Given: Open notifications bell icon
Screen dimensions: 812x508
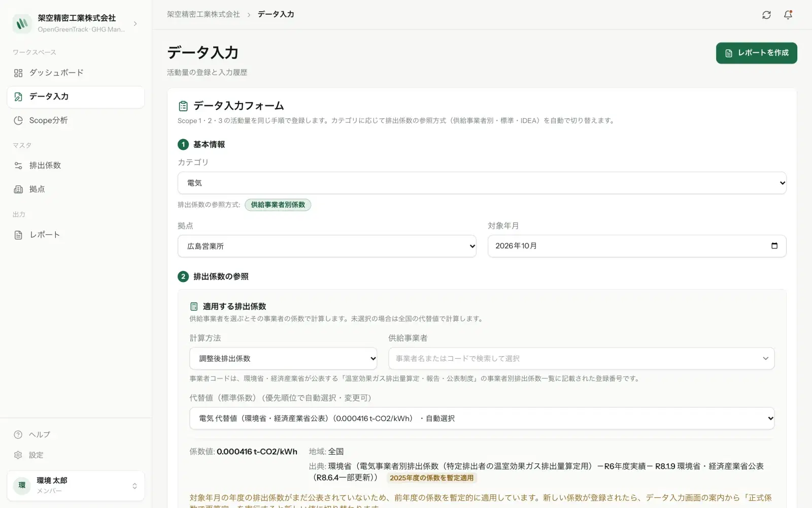Looking at the screenshot, I should [788, 15].
